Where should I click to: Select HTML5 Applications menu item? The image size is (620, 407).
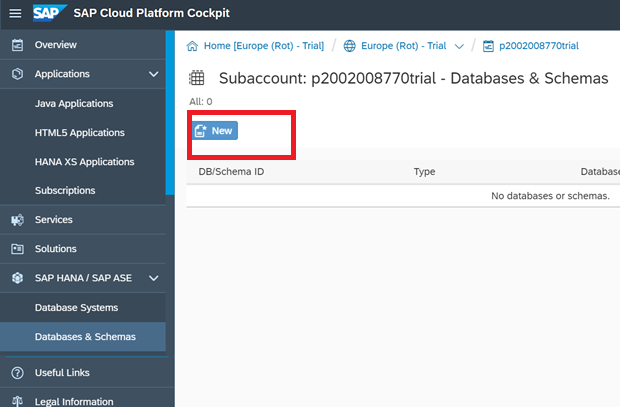(x=79, y=133)
